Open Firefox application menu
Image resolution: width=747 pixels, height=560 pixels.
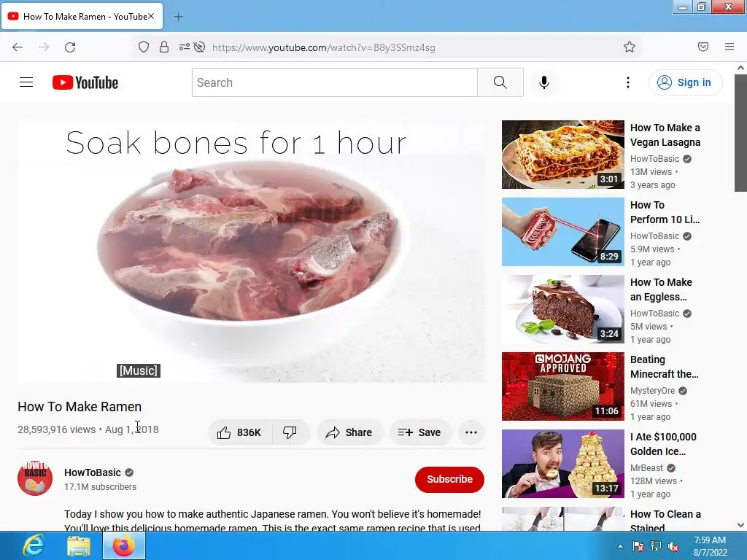[729, 47]
